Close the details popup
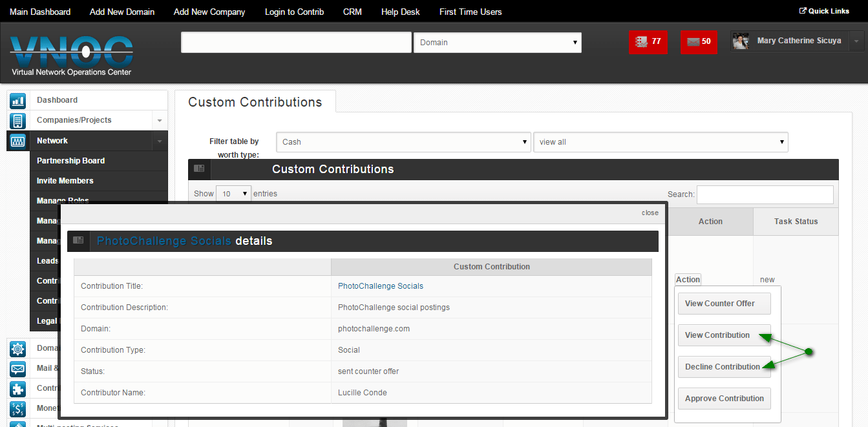The image size is (868, 427). click(x=650, y=213)
